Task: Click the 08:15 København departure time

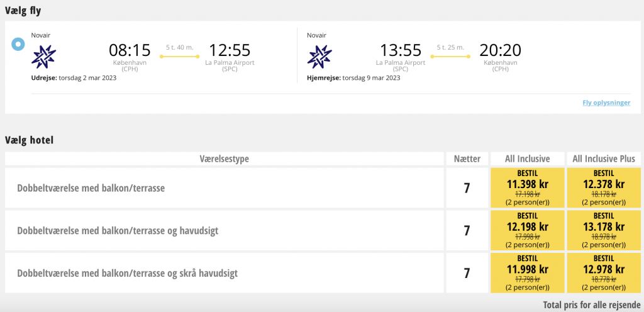Action: (x=130, y=50)
